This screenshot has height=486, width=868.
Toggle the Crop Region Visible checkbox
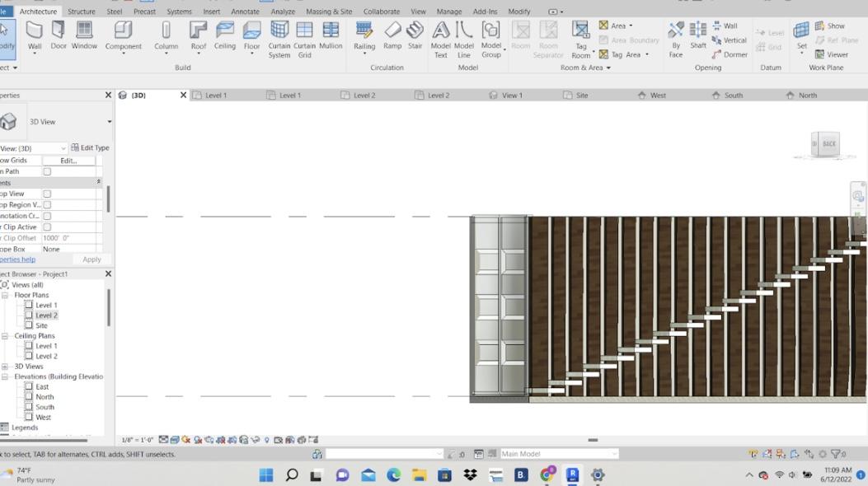click(x=47, y=204)
